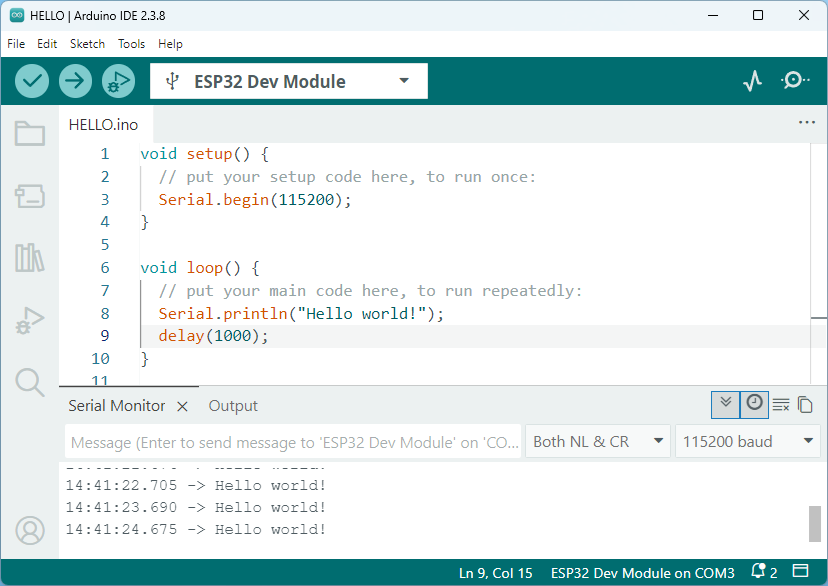Clear the Serial Monitor output
The height and width of the screenshot is (586, 828).
pos(781,405)
